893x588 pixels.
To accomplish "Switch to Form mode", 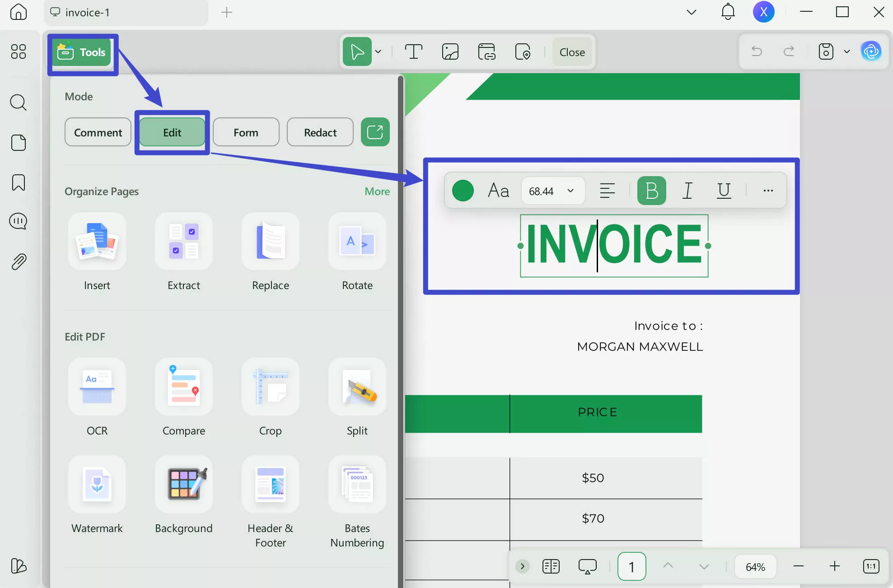I will pyautogui.click(x=246, y=132).
